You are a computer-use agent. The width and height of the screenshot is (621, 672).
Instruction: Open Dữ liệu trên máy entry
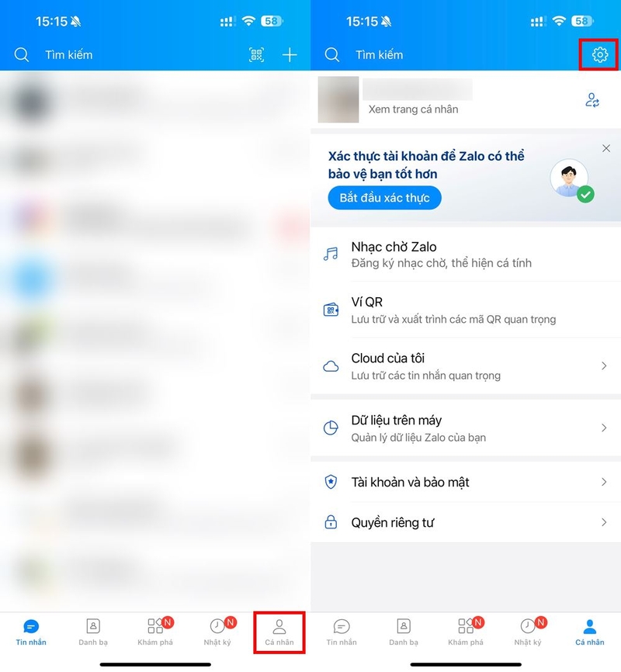[466, 428]
